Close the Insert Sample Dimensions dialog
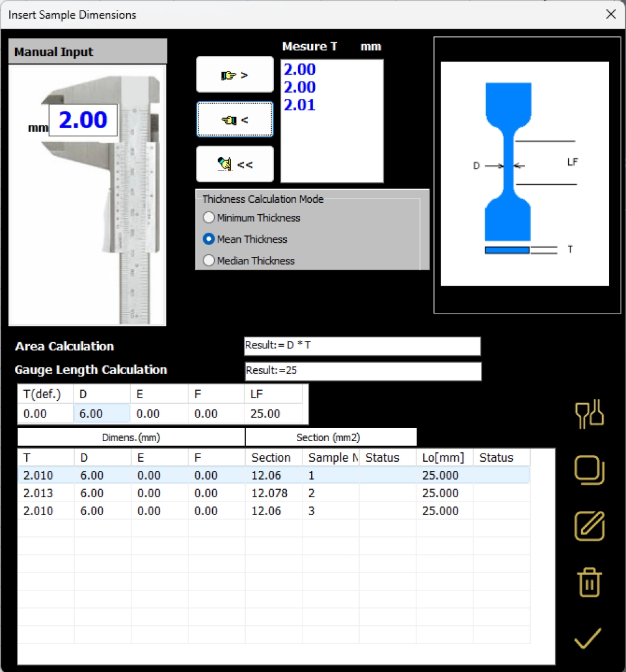 (x=610, y=14)
